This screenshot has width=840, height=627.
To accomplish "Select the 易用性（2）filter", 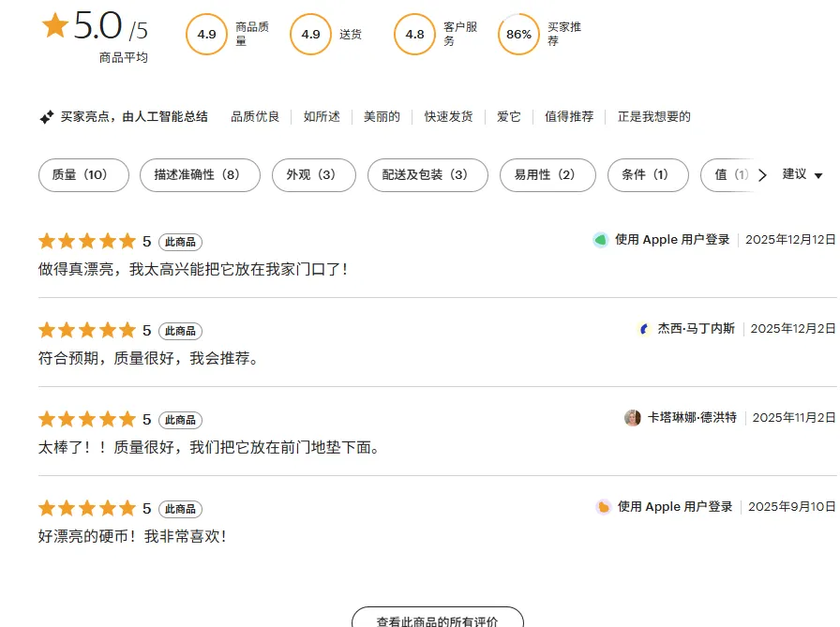I will point(548,175).
